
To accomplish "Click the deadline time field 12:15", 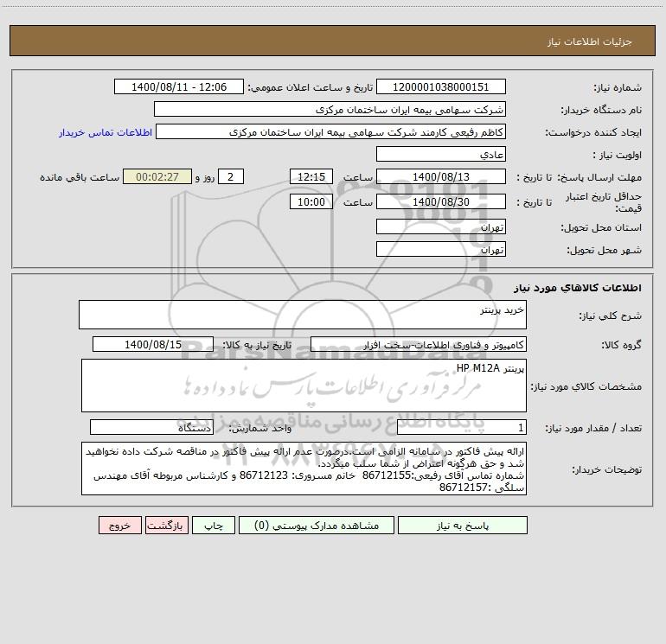I will [311, 176].
